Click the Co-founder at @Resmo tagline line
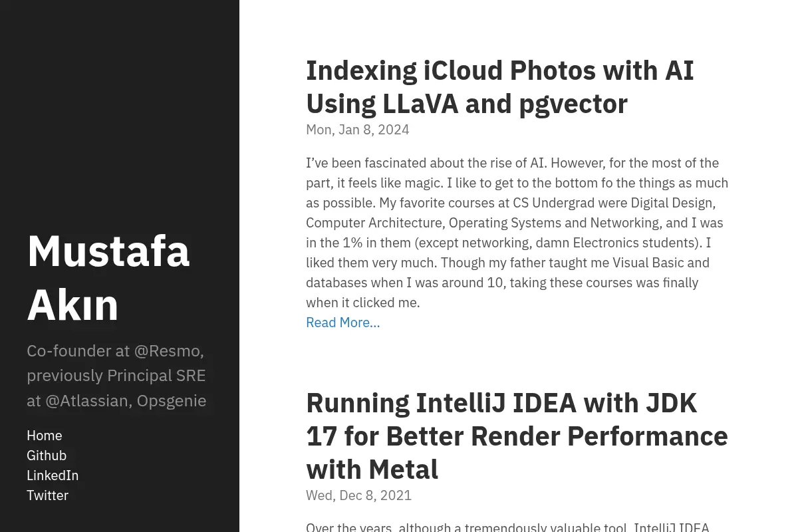The width and height of the screenshot is (798, 532). (x=115, y=350)
